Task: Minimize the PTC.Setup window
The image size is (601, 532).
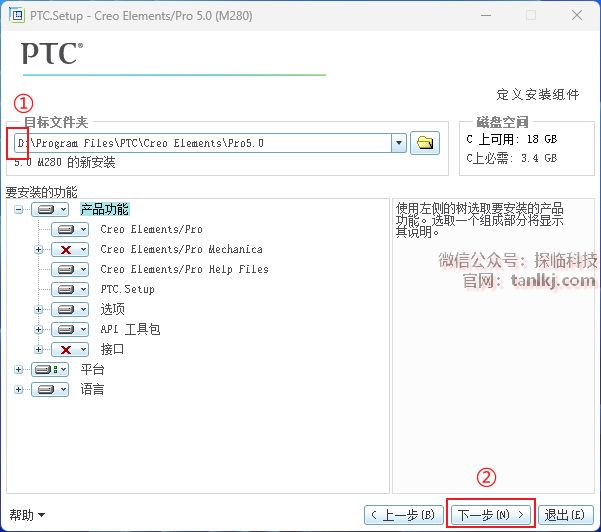Action: (x=486, y=15)
